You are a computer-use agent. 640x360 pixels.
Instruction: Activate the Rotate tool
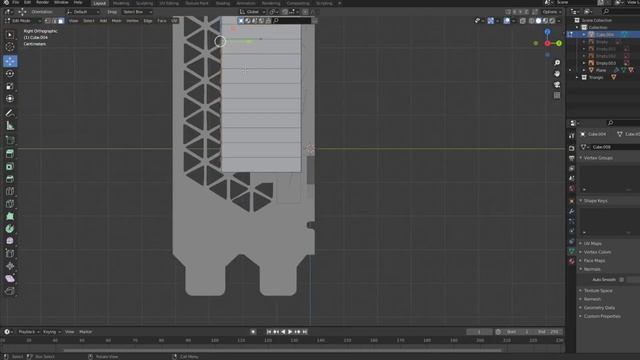coord(10,74)
